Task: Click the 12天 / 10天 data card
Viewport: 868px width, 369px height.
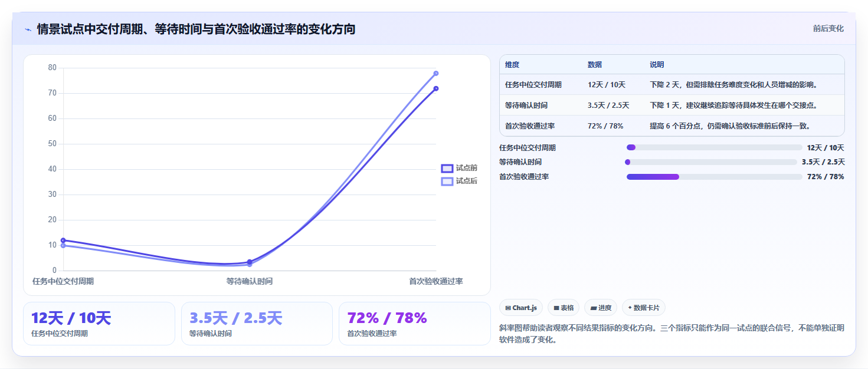Action: (x=99, y=324)
